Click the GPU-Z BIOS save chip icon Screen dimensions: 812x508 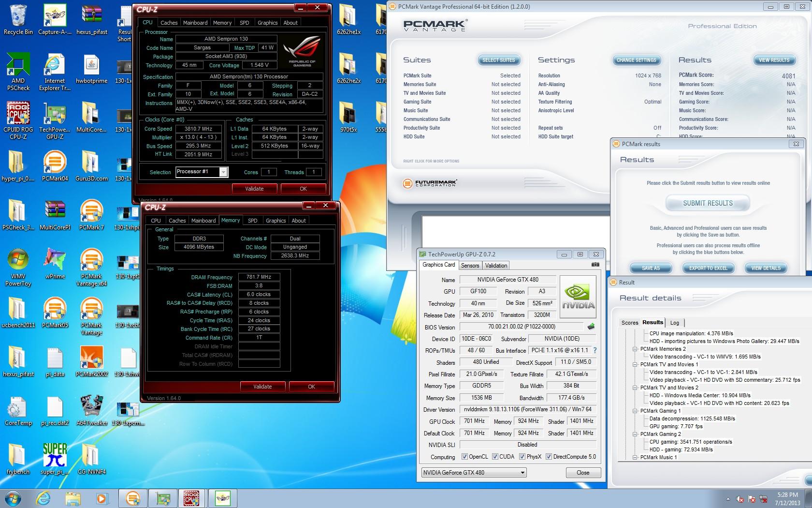(591, 327)
